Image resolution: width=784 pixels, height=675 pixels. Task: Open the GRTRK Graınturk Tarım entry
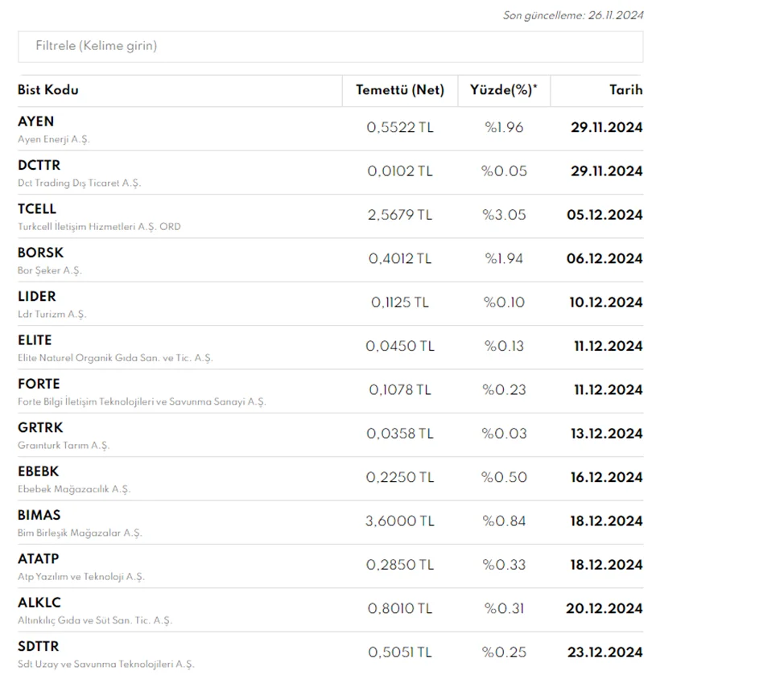click(40, 427)
